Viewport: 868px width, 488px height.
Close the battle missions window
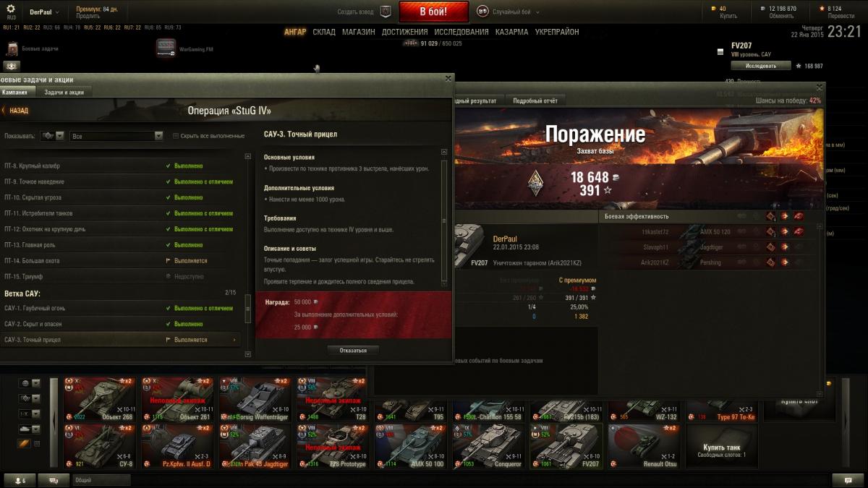tap(448, 78)
